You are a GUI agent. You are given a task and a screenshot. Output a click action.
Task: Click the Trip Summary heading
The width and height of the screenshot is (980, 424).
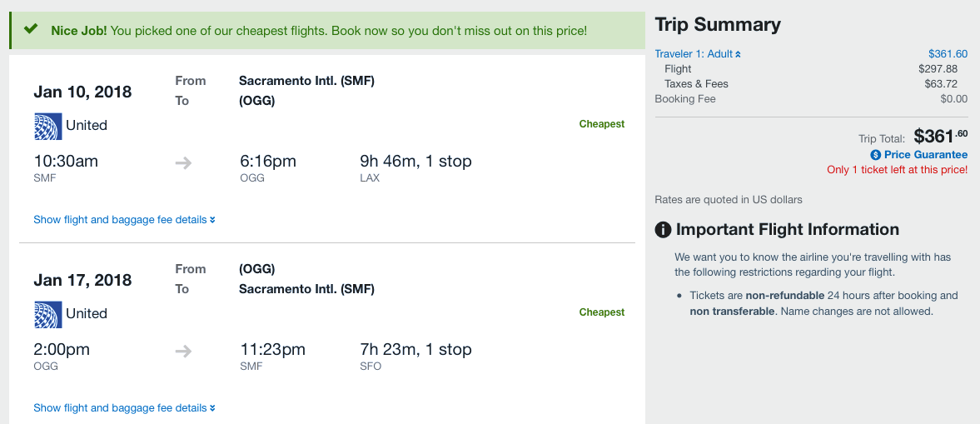click(x=718, y=25)
